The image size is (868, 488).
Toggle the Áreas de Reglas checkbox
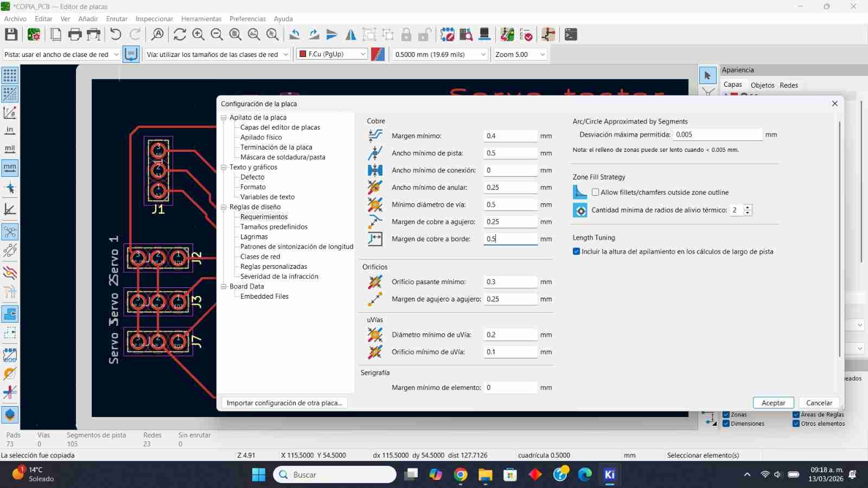tap(796, 415)
